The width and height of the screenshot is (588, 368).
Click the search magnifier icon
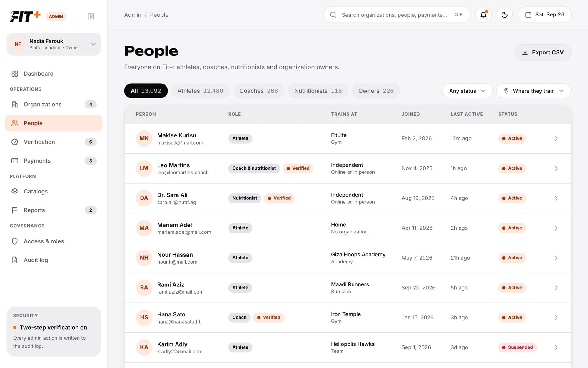(333, 15)
